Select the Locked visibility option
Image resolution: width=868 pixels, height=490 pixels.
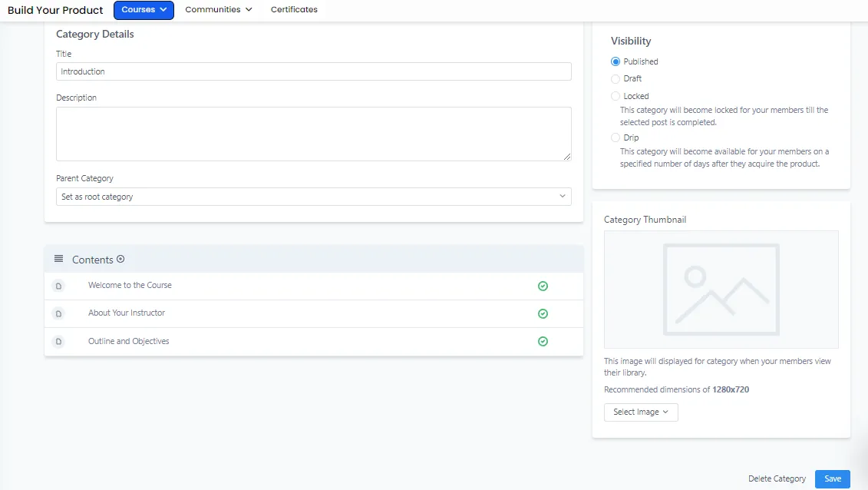point(616,96)
